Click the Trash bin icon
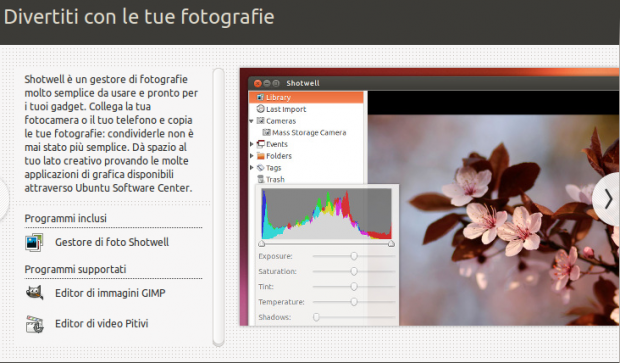 click(261, 179)
